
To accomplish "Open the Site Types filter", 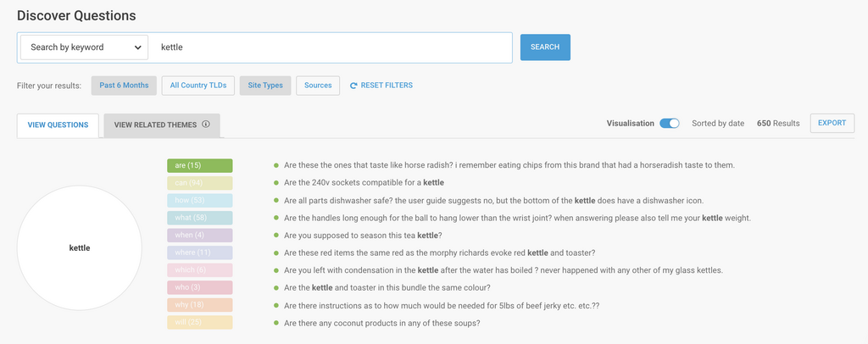I will coord(265,86).
